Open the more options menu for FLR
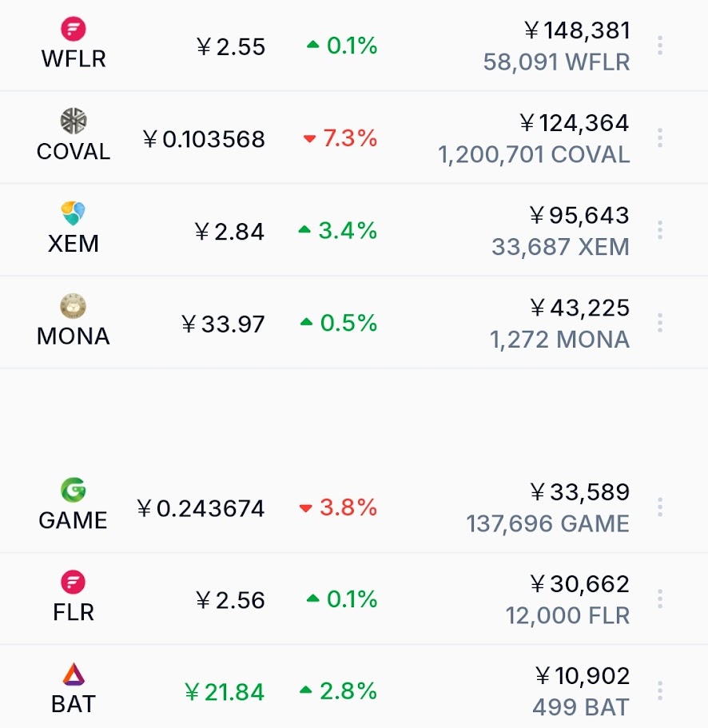 tap(660, 599)
